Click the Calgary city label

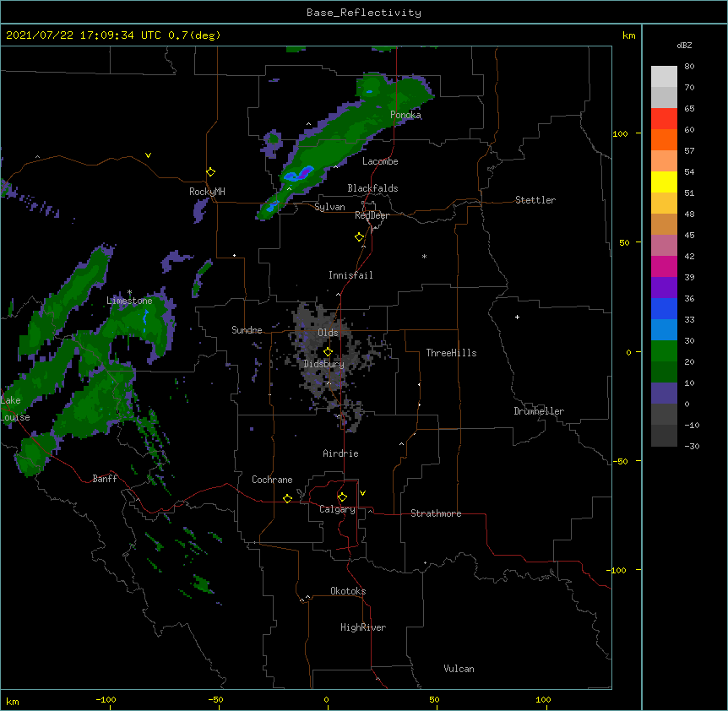pos(337,509)
